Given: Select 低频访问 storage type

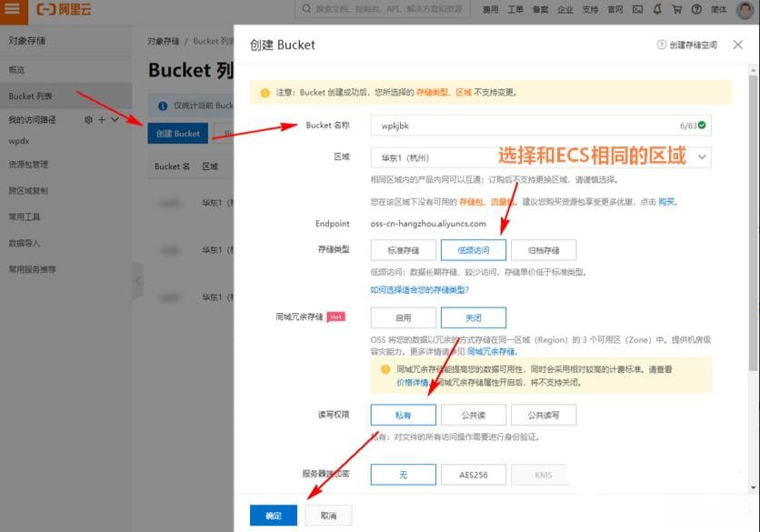Looking at the screenshot, I should [x=474, y=250].
